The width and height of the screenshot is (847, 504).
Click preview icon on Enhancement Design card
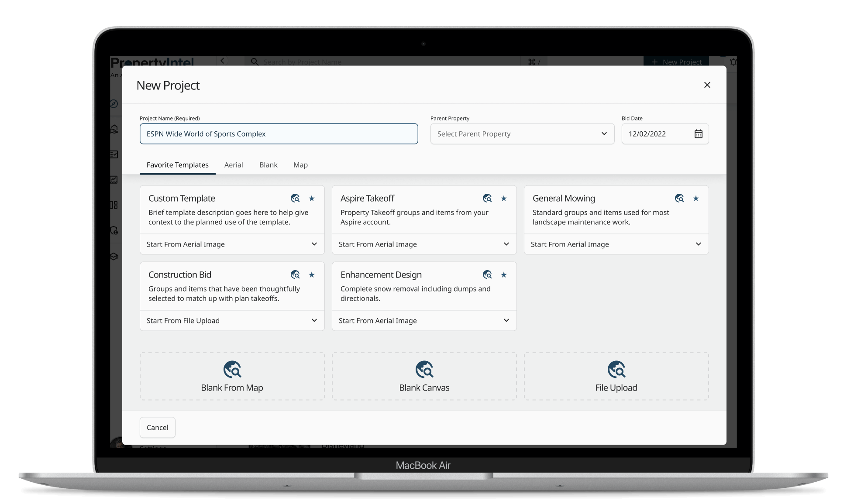point(487,275)
